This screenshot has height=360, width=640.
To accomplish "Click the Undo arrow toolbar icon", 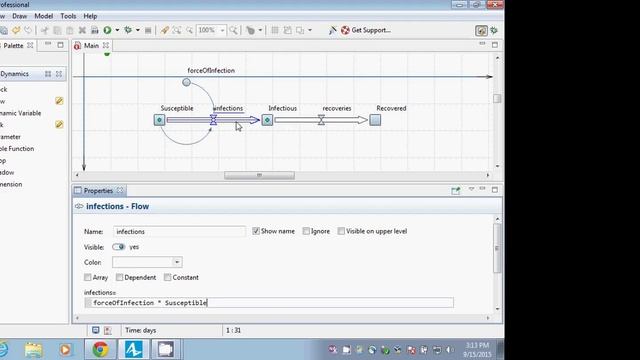I will coord(16,30).
